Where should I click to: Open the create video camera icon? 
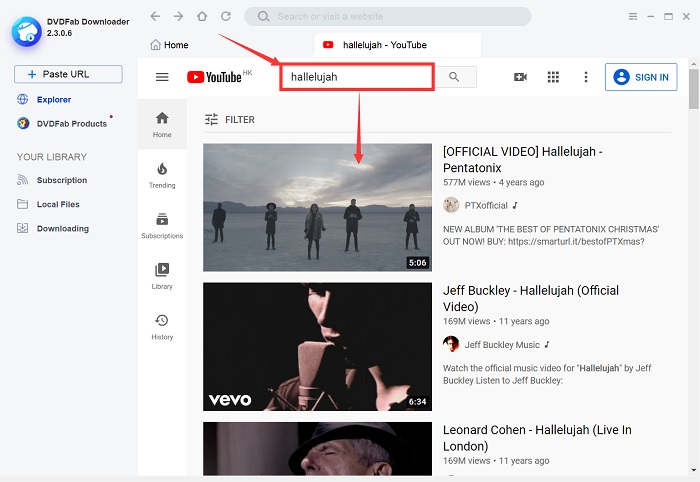click(x=521, y=77)
